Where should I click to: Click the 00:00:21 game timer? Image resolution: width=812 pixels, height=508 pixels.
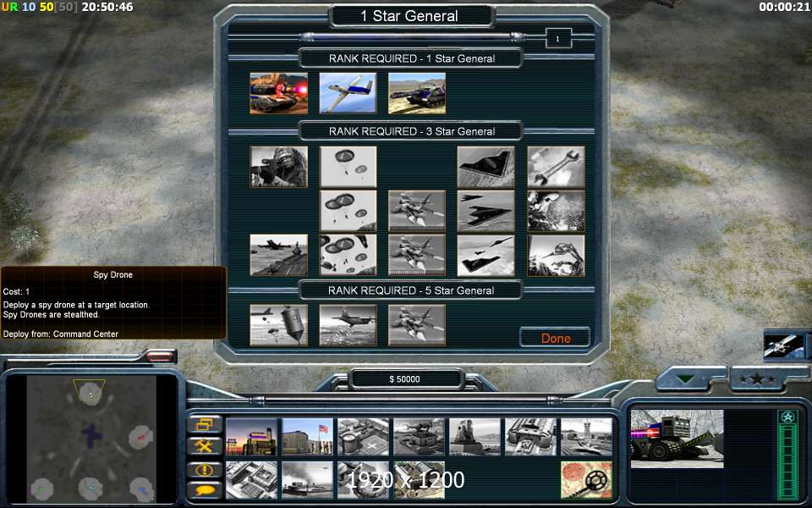click(x=784, y=7)
